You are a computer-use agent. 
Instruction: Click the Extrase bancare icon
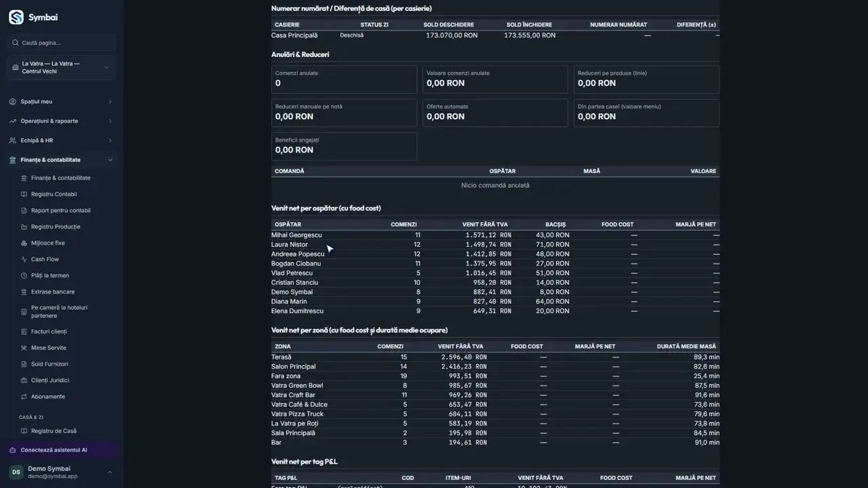24,292
